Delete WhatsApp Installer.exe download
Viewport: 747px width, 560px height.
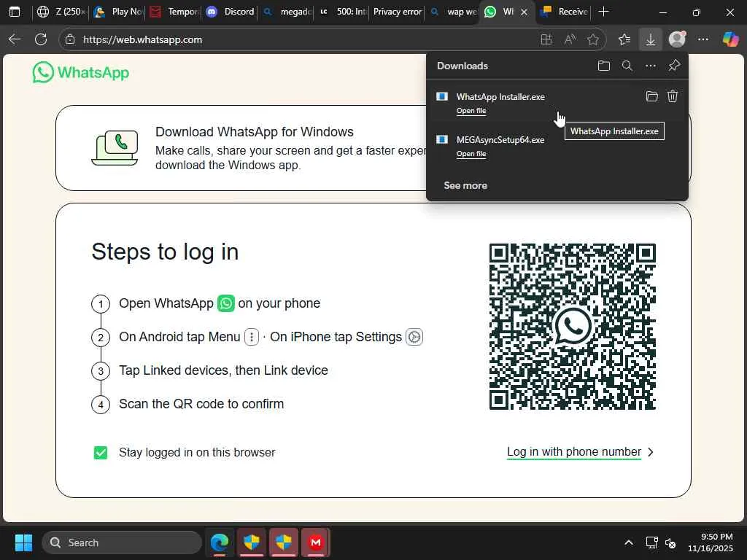point(672,97)
